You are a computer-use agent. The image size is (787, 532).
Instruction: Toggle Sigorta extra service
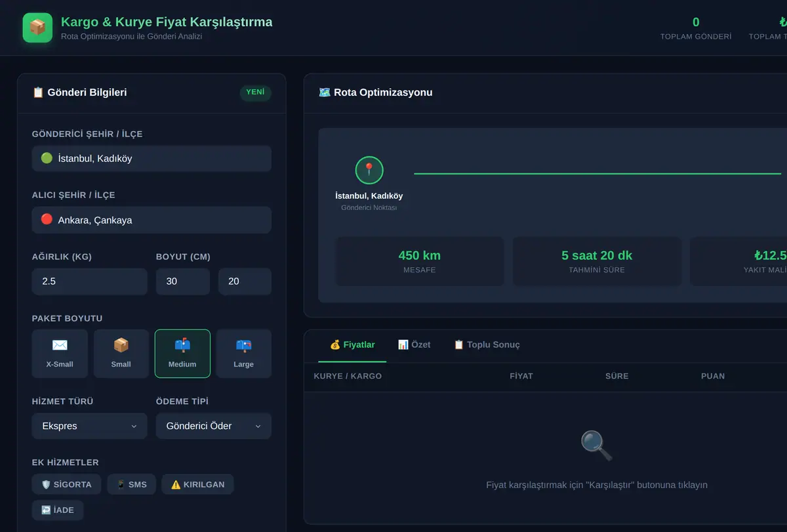(66, 485)
